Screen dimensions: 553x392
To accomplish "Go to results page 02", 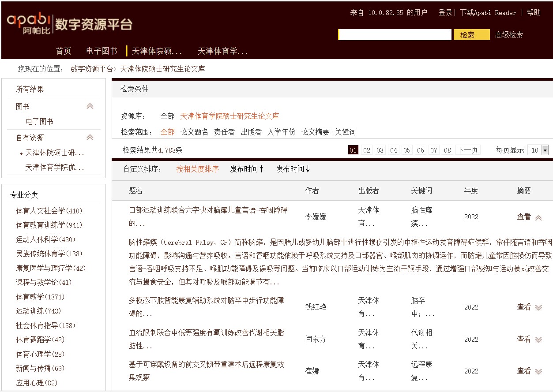I will [x=367, y=150].
